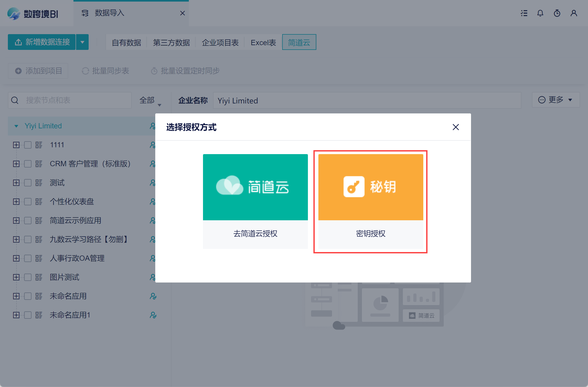
Task: Close the 选择授权方式 dialog
Action: click(x=456, y=127)
